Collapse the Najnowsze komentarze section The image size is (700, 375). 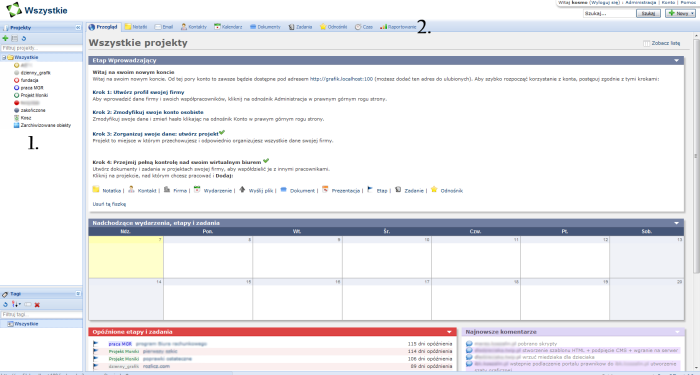pos(677,332)
